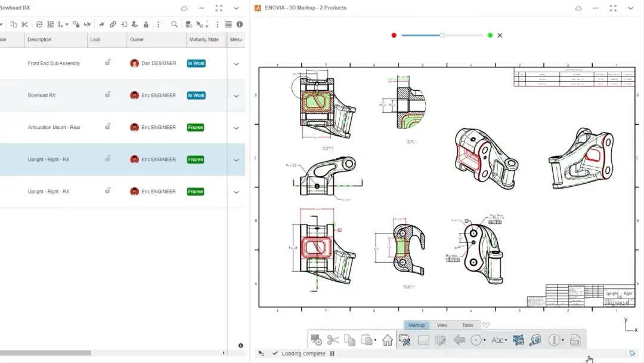
Task: Click the search magnifier in left toolbar
Action: (174, 24)
